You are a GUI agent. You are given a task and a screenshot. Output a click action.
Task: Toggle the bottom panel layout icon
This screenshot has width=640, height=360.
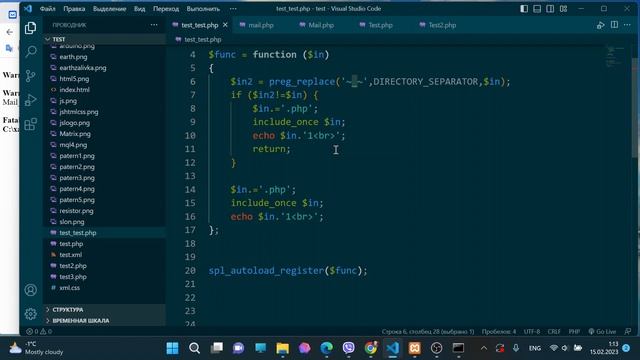[x=537, y=9]
